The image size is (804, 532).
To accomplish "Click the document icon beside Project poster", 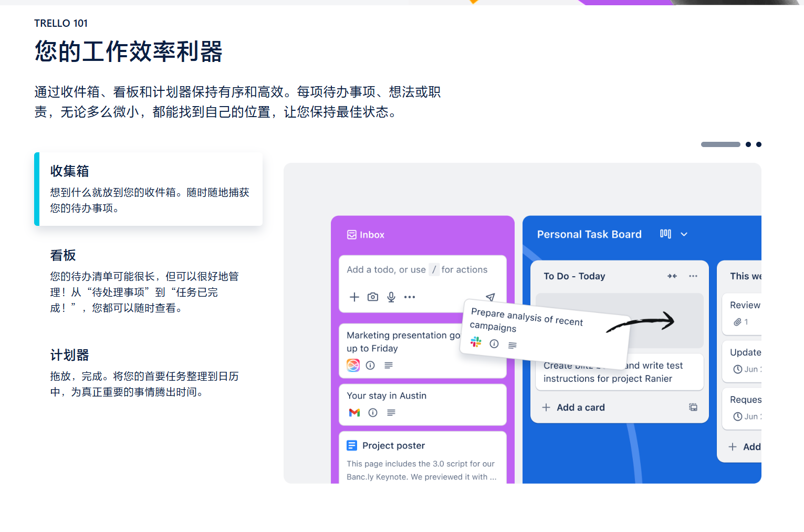I will (x=352, y=446).
